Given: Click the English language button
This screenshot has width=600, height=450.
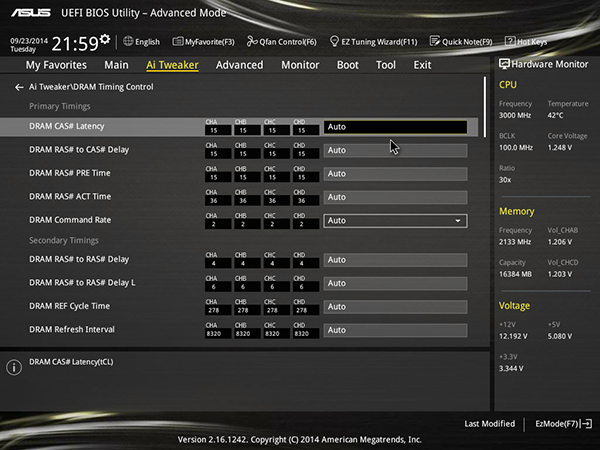Looking at the screenshot, I should (141, 41).
